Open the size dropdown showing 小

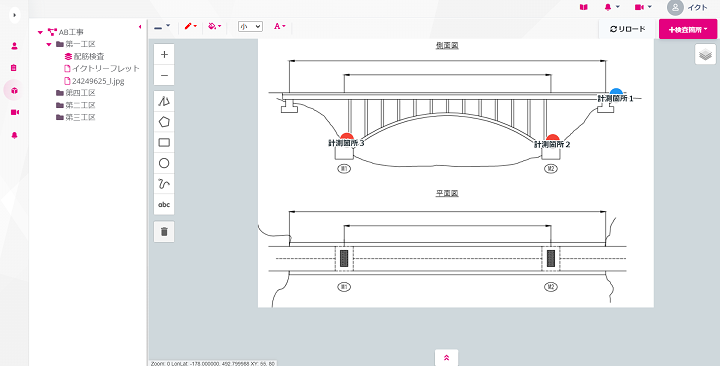(x=250, y=27)
